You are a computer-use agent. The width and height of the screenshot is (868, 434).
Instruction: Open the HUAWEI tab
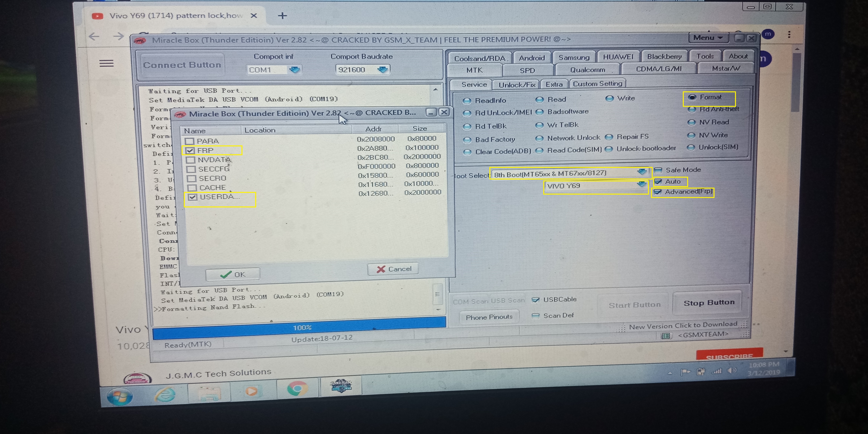[618, 57]
